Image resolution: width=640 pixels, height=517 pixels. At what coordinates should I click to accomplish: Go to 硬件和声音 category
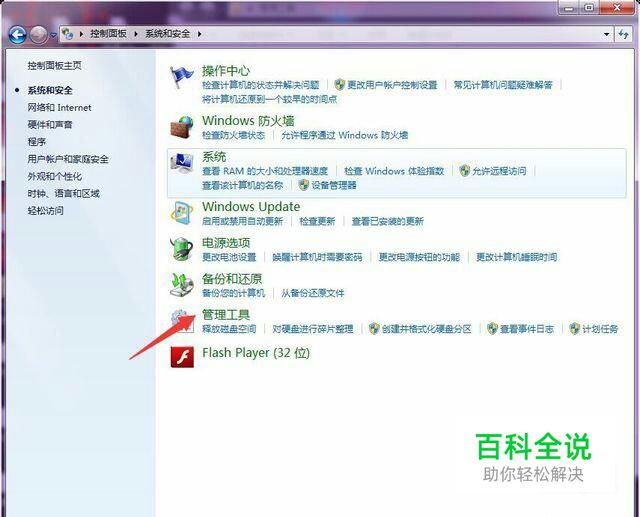click(x=50, y=124)
